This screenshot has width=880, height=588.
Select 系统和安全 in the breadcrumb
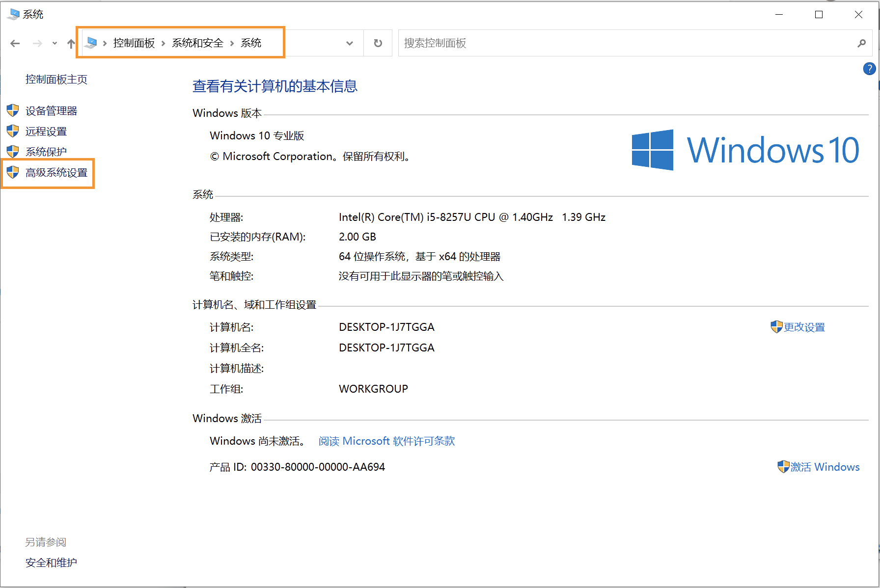click(x=197, y=43)
